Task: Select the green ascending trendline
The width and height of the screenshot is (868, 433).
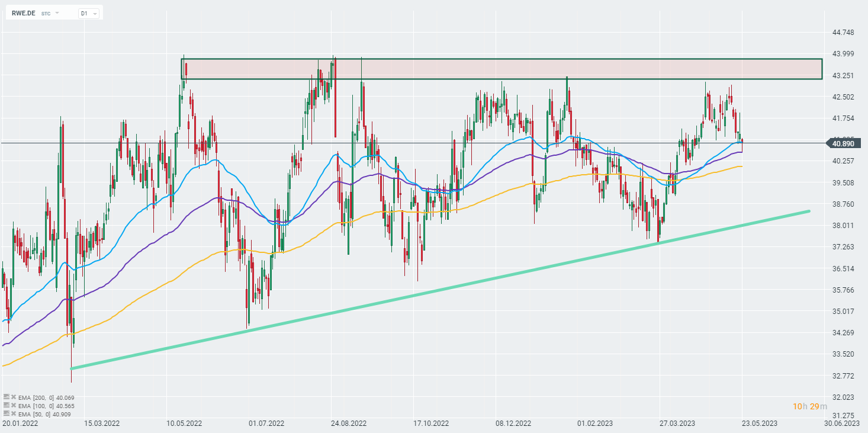Action: click(440, 290)
